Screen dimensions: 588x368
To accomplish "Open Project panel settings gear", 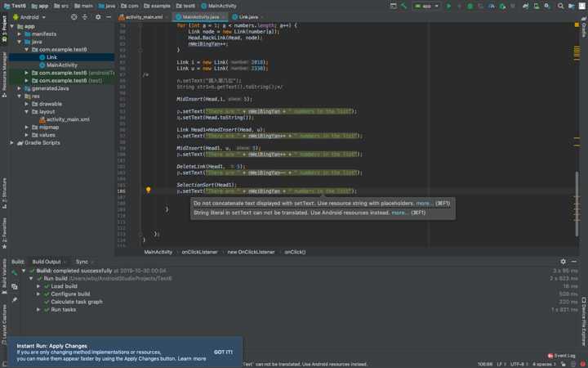I will 98,17.
